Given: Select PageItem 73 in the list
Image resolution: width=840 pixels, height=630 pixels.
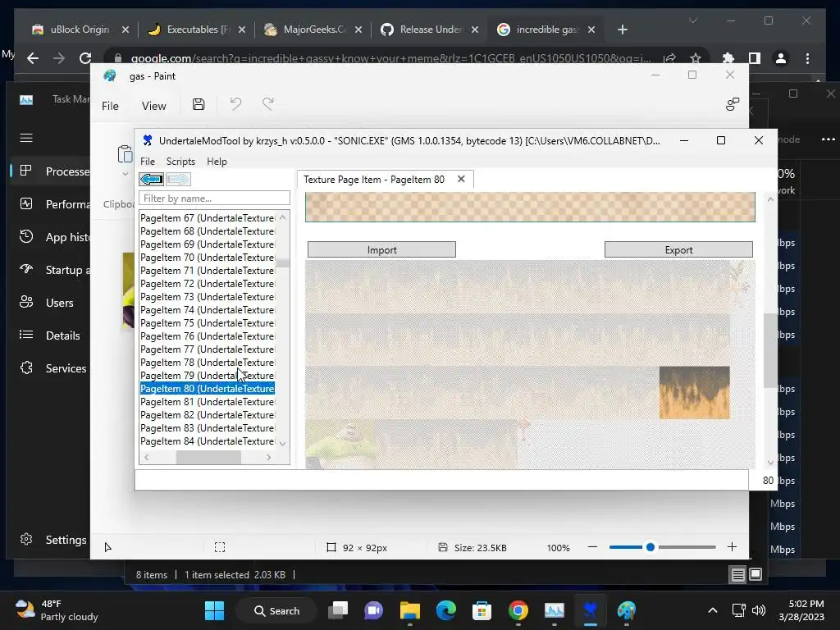Looking at the screenshot, I should pyautogui.click(x=208, y=297).
